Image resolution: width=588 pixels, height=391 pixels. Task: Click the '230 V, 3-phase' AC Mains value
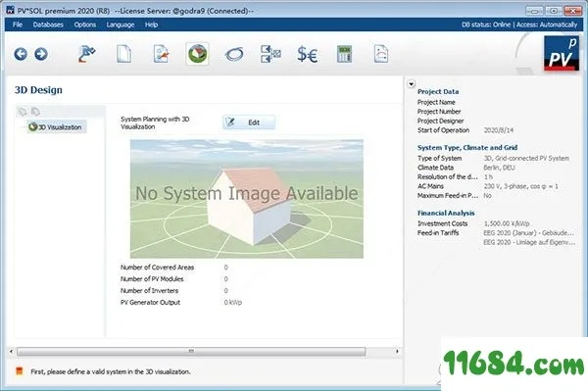point(520,186)
